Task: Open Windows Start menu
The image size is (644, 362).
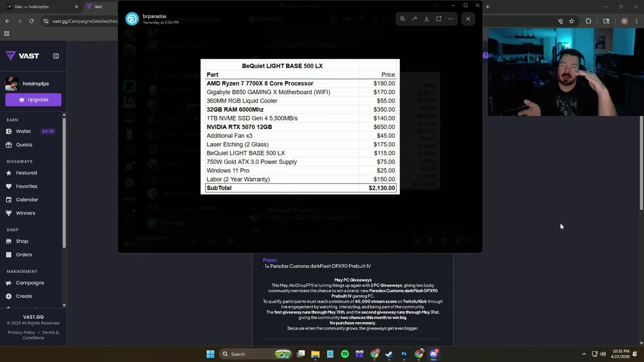Action: [x=210, y=354]
